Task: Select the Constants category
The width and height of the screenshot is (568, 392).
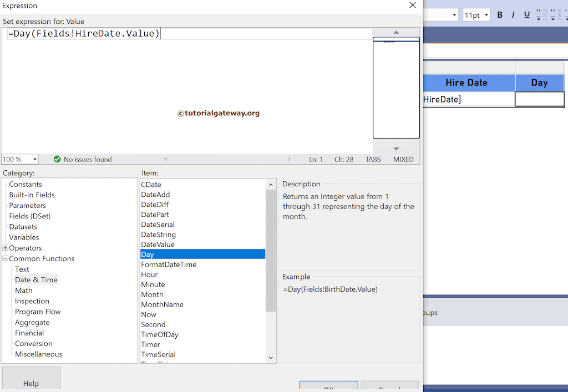Action: coord(26,184)
